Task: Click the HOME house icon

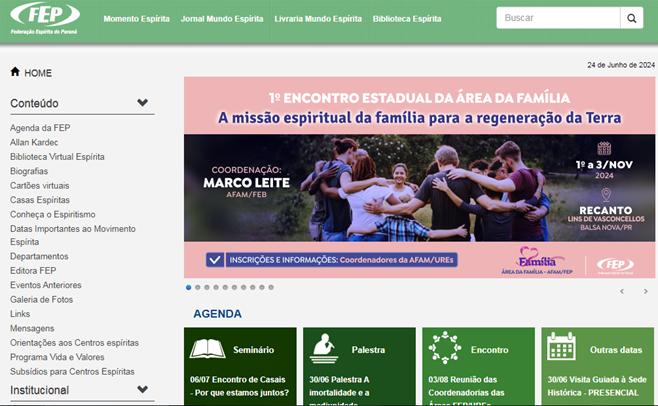Action: (x=15, y=72)
